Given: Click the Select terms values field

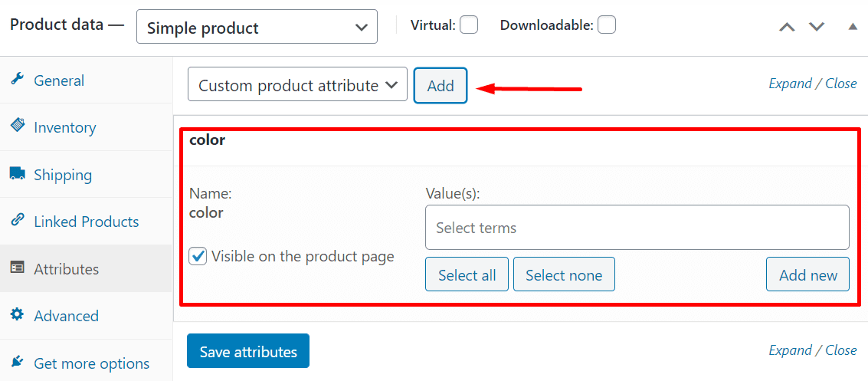Looking at the screenshot, I should point(637,228).
